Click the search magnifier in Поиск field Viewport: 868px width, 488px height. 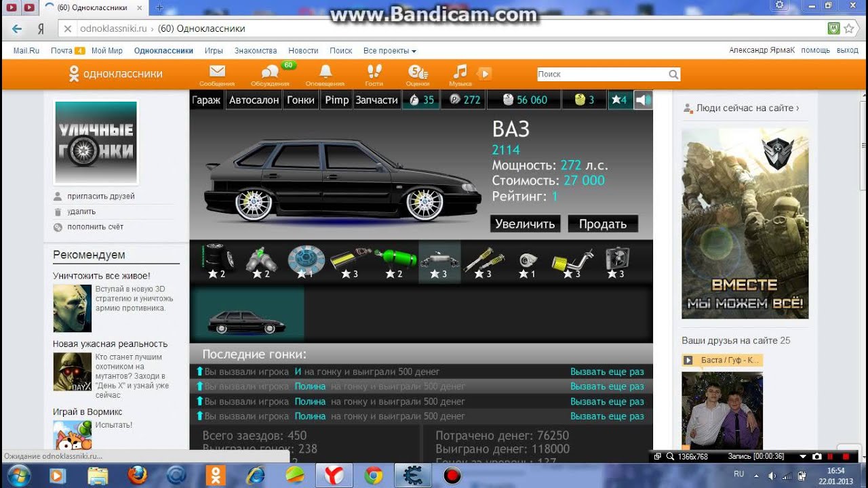(673, 75)
